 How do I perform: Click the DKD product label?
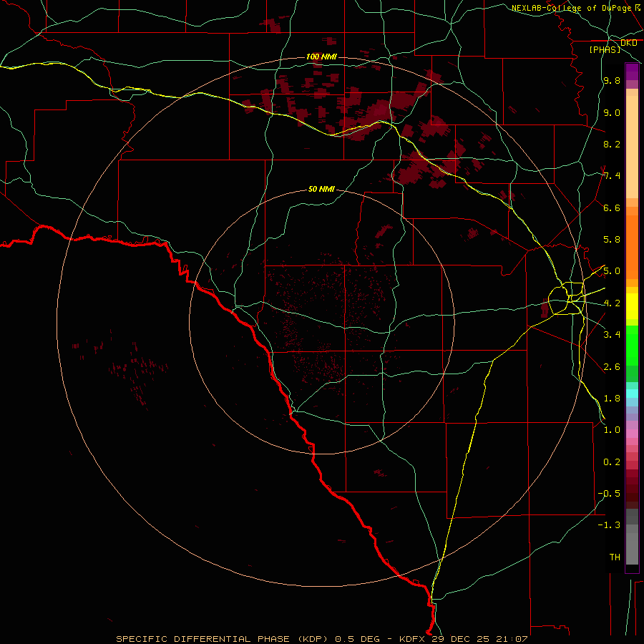(x=628, y=43)
